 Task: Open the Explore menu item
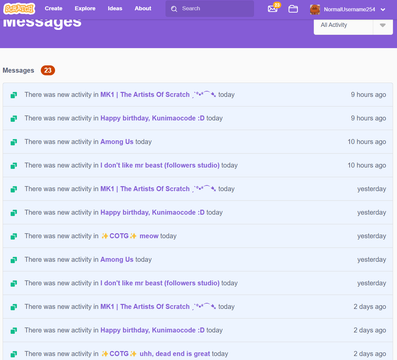click(85, 8)
